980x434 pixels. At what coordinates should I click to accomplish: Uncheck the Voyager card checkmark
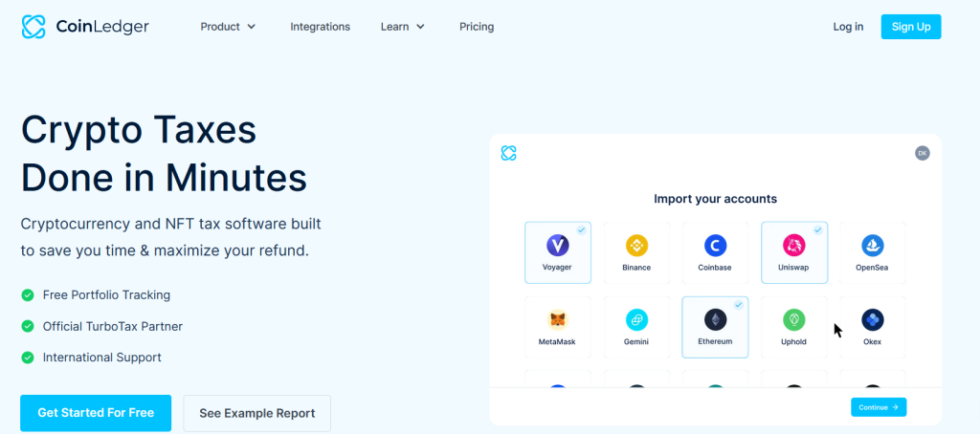click(x=581, y=229)
